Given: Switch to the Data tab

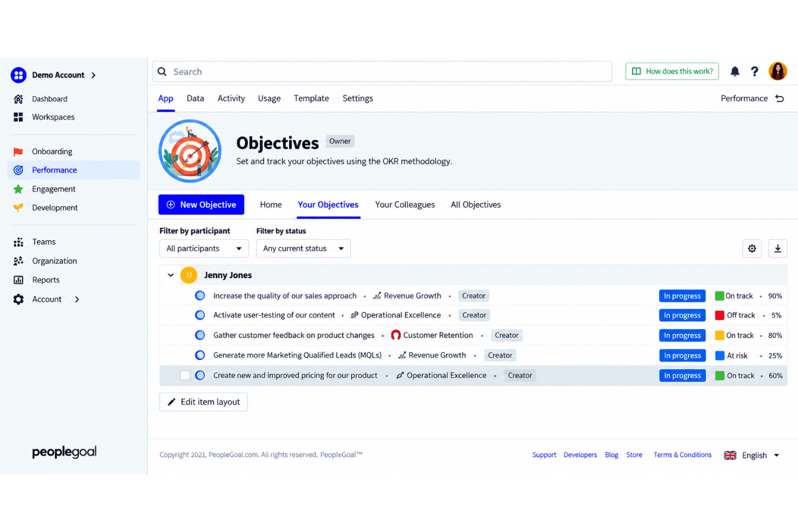Looking at the screenshot, I should 195,98.
